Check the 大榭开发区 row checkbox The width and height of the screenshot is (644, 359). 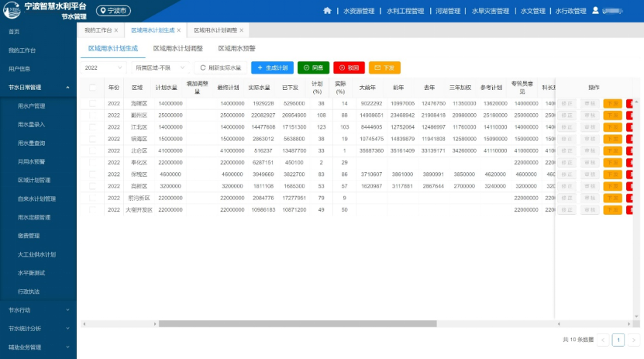tap(92, 210)
